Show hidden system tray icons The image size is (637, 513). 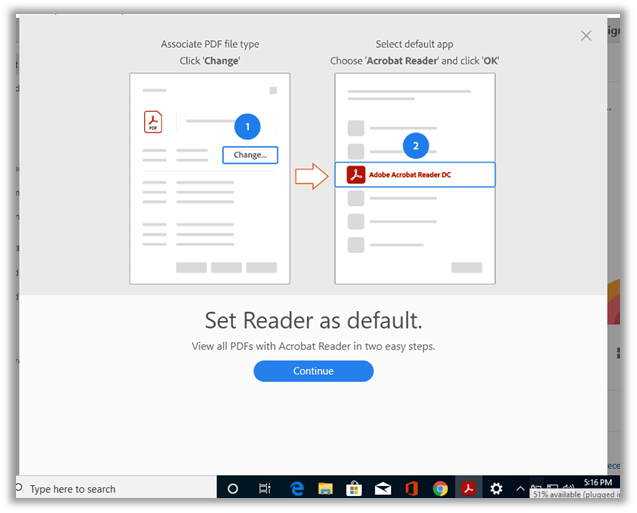(520, 488)
